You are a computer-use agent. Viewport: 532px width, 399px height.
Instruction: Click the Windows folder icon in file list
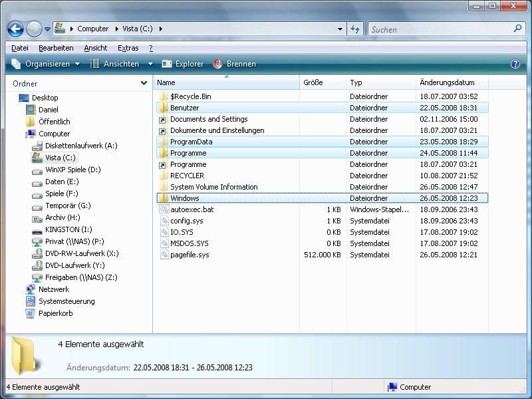point(164,198)
